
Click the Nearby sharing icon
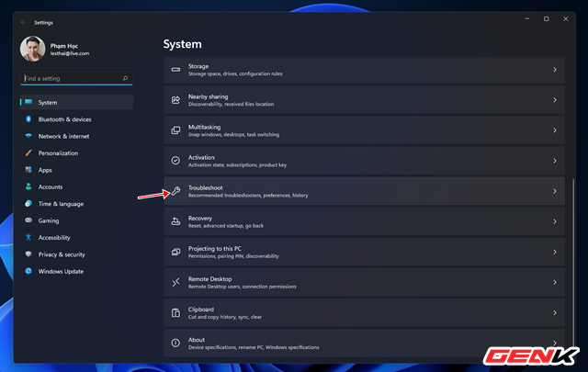pos(175,100)
